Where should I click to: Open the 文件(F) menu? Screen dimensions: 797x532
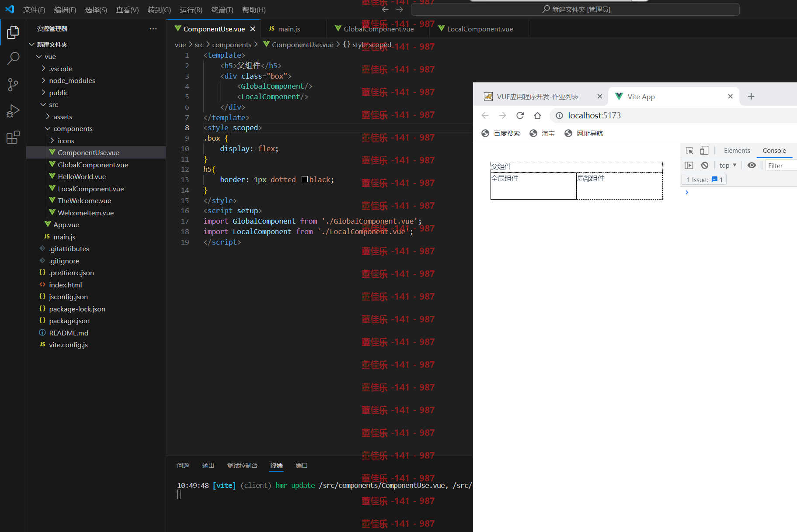(x=34, y=10)
